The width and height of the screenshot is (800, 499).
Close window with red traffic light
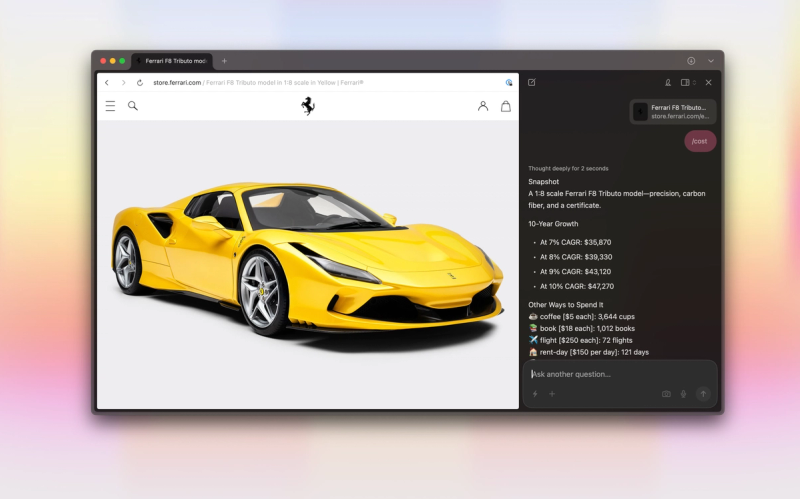pyautogui.click(x=103, y=61)
